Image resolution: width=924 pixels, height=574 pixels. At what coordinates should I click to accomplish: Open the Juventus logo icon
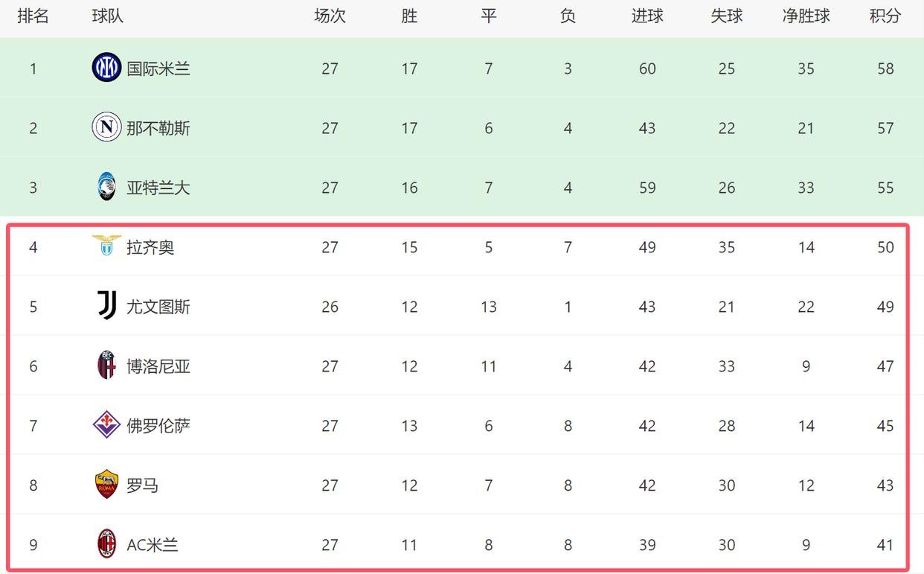click(x=106, y=306)
